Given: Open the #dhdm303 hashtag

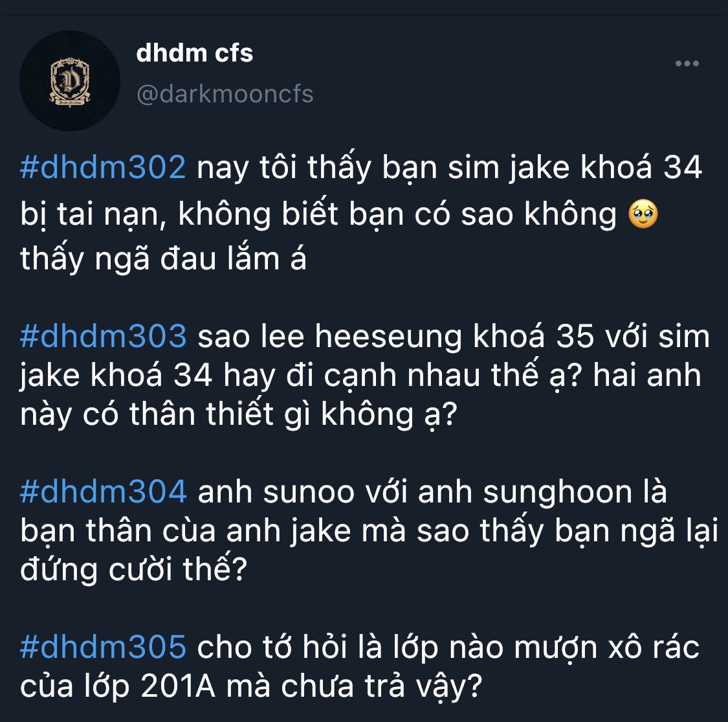Looking at the screenshot, I should pyautogui.click(x=103, y=336).
